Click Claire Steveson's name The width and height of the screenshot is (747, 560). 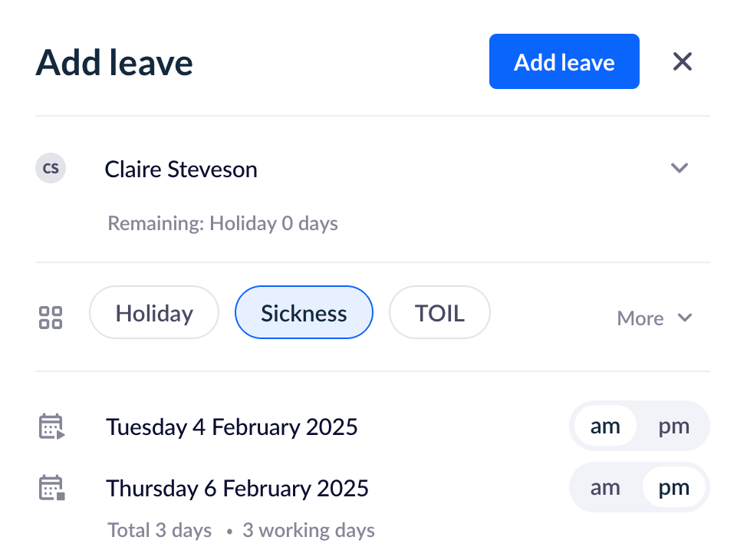181,169
